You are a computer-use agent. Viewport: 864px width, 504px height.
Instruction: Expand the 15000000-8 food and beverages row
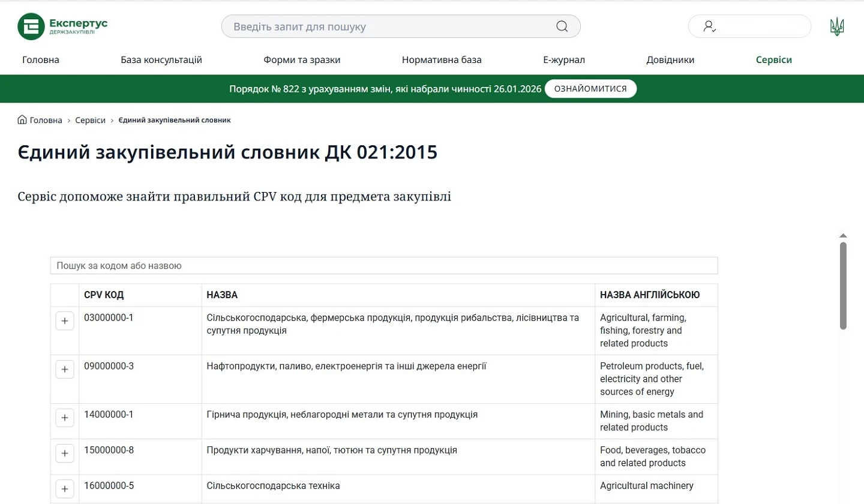(x=64, y=453)
